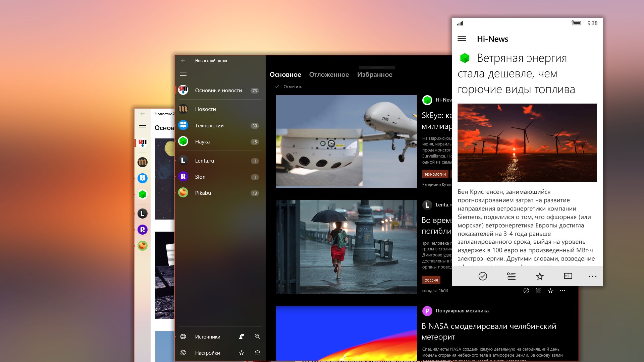The image size is (644, 362).
Task: Open the Источники globe icon
Action: pos(183,337)
